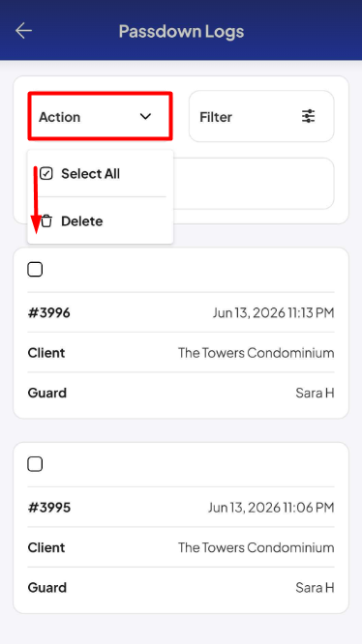The height and width of the screenshot is (644, 362).
Task: Click the field behind the Action menu
Action: [254, 183]
